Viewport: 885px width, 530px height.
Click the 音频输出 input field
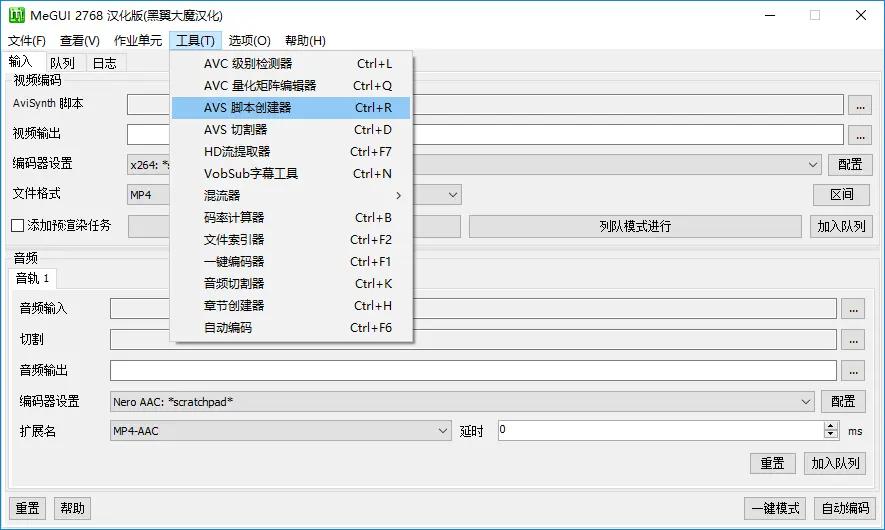[x=473, y=371]
